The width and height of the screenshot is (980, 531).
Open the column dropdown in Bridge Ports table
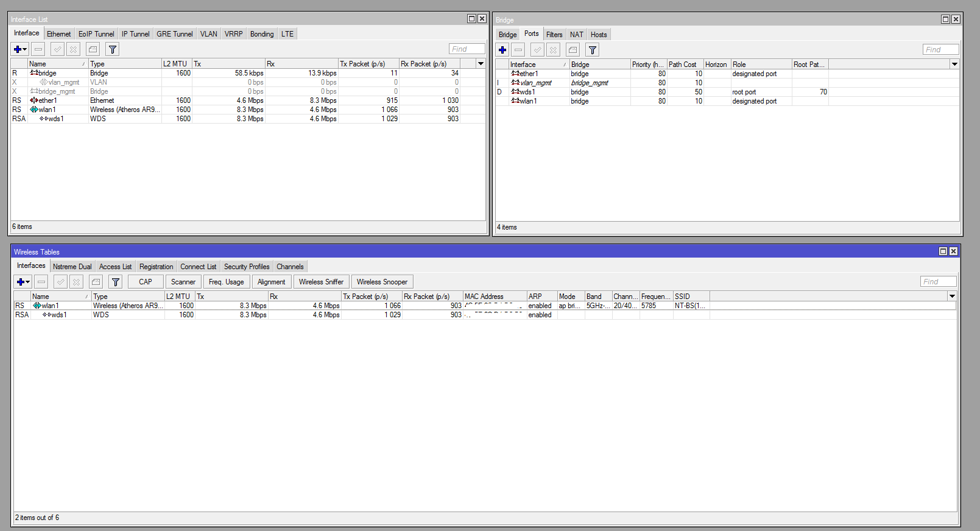tap(954, 65)
